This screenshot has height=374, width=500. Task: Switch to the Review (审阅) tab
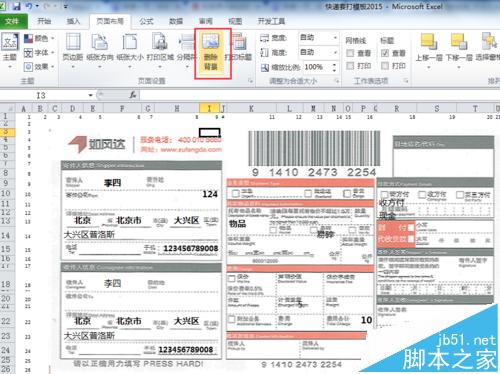coord(206,21)
